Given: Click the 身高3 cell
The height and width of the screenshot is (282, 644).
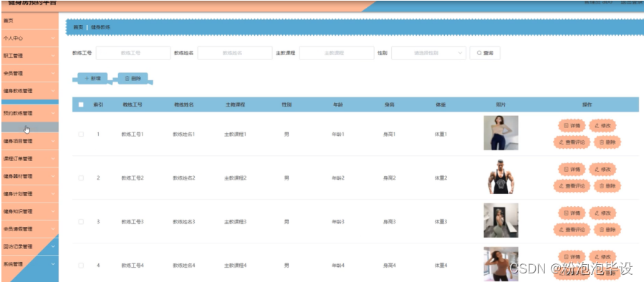Looking at the screenshot, I should pyautogui.click(x=390, y=222).
